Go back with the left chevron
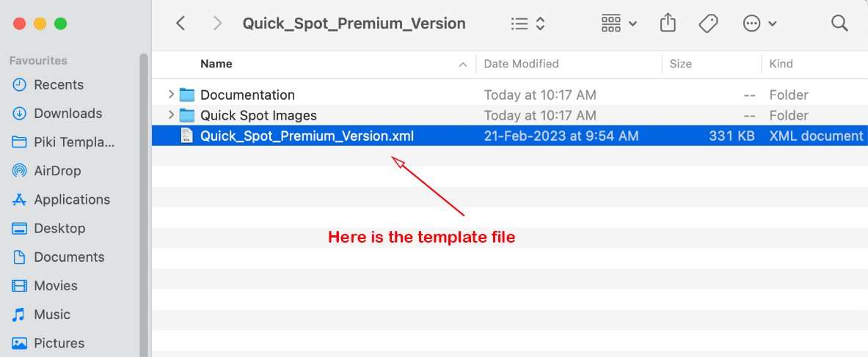 pyautogui.click(x=180, y=23)
